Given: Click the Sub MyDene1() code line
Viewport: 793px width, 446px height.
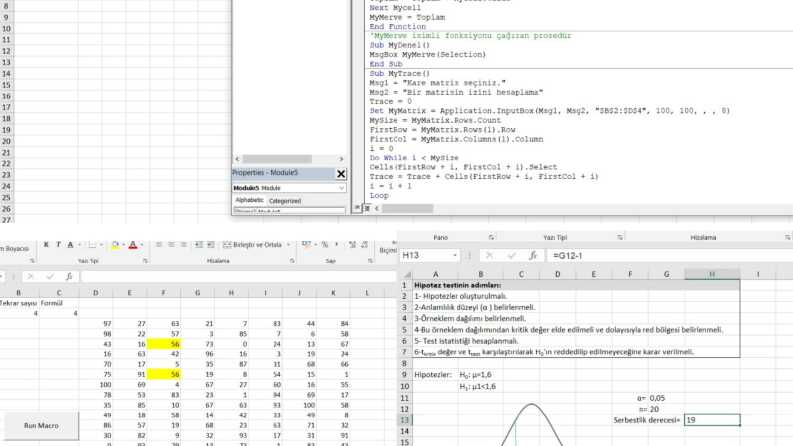Looking at the screenshot, I should tap(400, 45).
